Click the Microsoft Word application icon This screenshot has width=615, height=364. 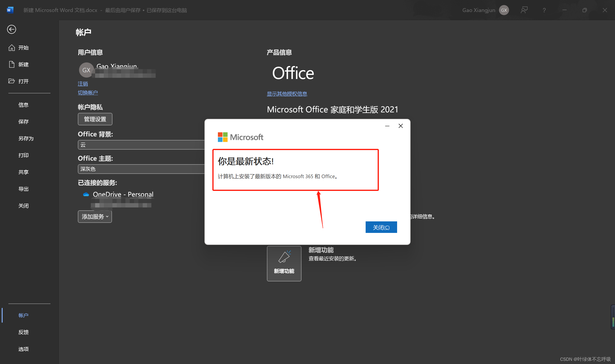(x=10, y=9)
